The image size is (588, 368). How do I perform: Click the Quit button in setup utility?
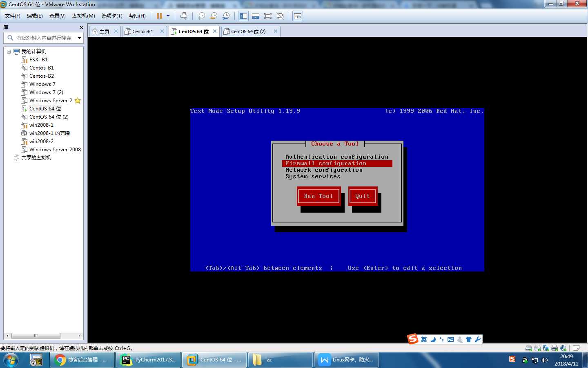pos(363,196)
